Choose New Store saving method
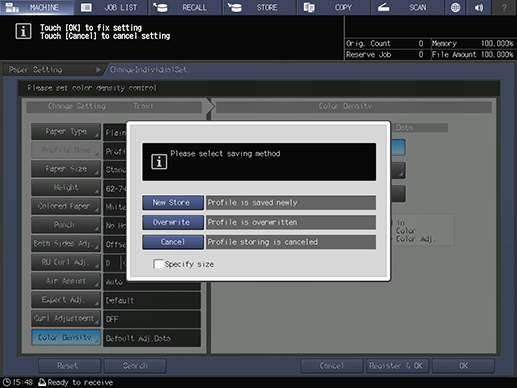 [x=173, y=203]
